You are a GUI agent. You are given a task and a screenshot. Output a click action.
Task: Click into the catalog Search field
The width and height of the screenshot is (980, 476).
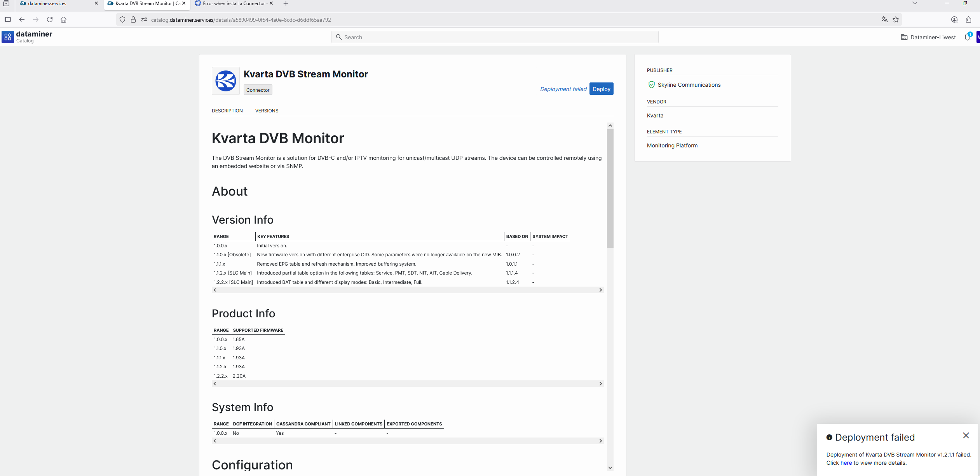(x=495, y=37)
